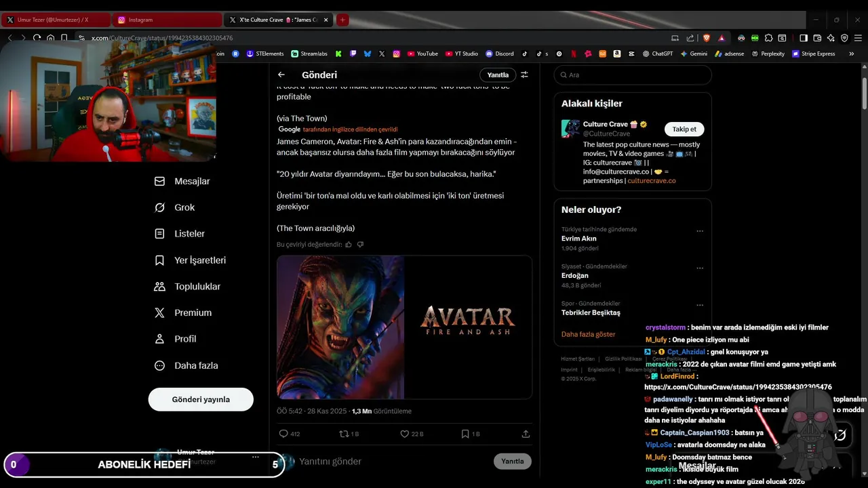
Task: Click the browser address bar URL
Action: tap(162, 38)
